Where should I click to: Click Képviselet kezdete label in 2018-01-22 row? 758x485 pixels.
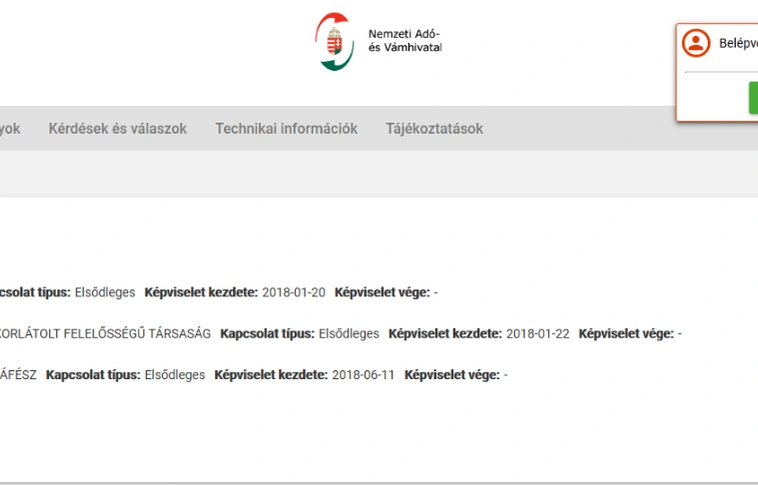coord(445,334)
